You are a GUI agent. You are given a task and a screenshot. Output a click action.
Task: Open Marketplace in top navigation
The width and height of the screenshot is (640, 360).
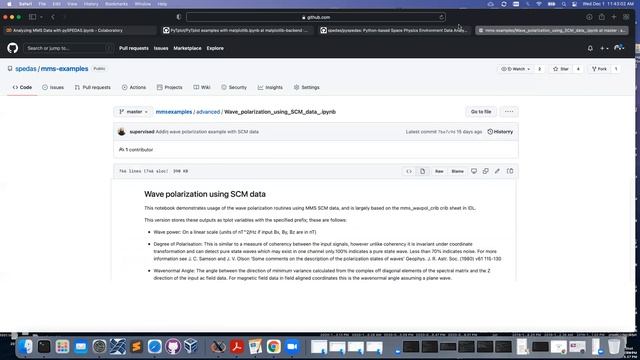tap(187, 48)
